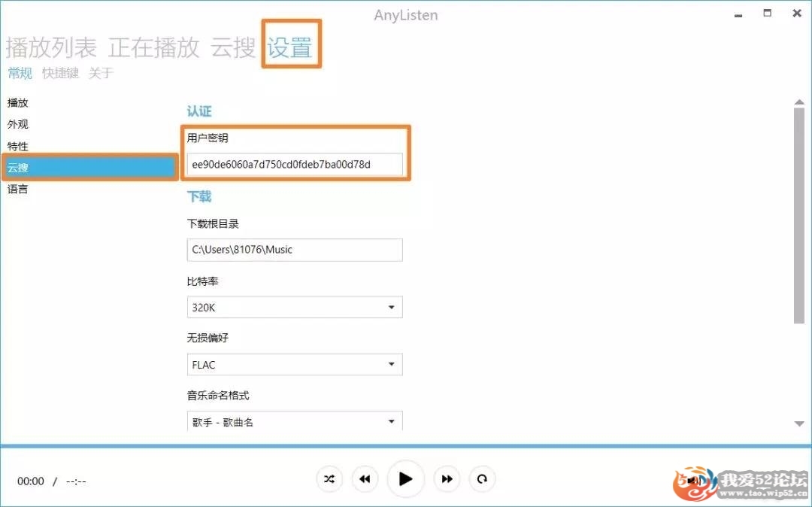Close the AnyListen window
Viewport: 812px width, 507px height.
[797, 14]
